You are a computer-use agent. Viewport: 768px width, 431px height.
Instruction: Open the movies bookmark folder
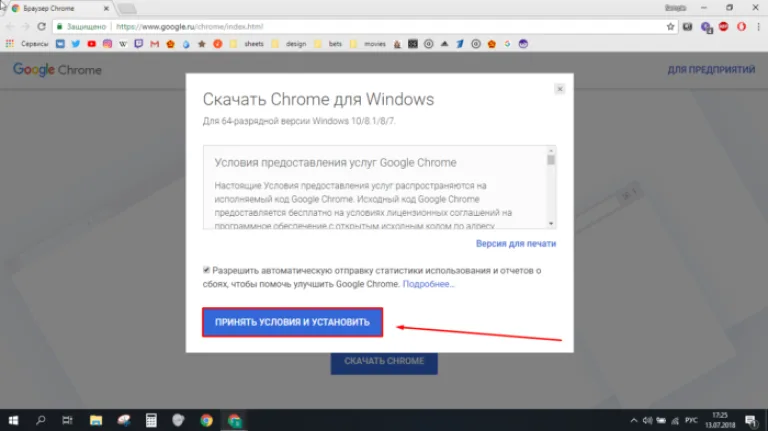[368, 44]
